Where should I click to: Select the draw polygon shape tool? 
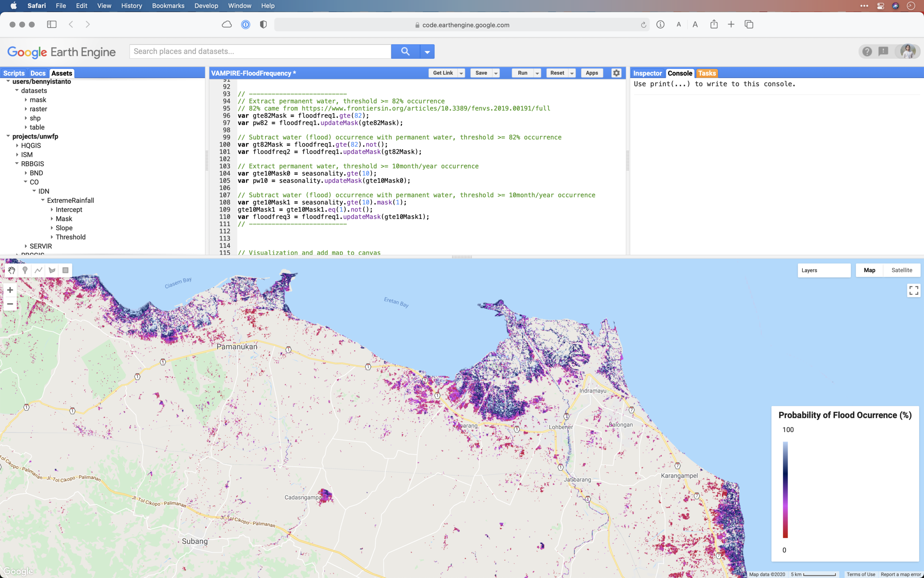tap(52, 270)
